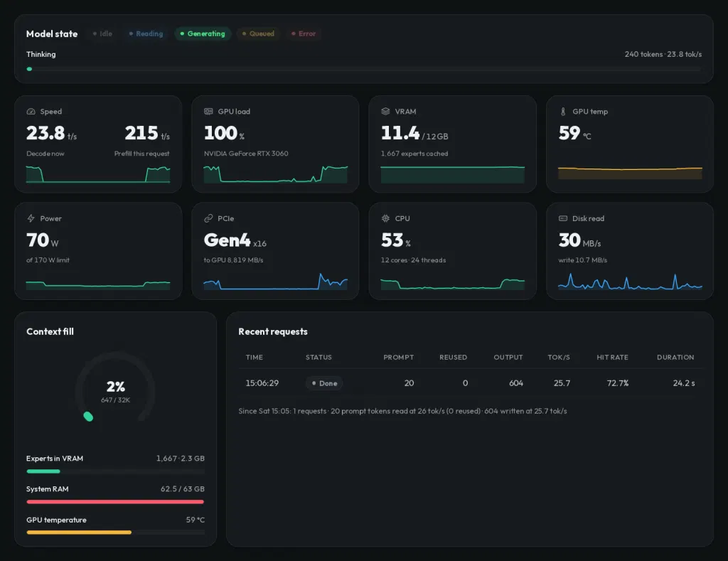The image size is (728, 561).
Task: Click the 59 °C GPU temp value
Action: [x=574, y=133]
